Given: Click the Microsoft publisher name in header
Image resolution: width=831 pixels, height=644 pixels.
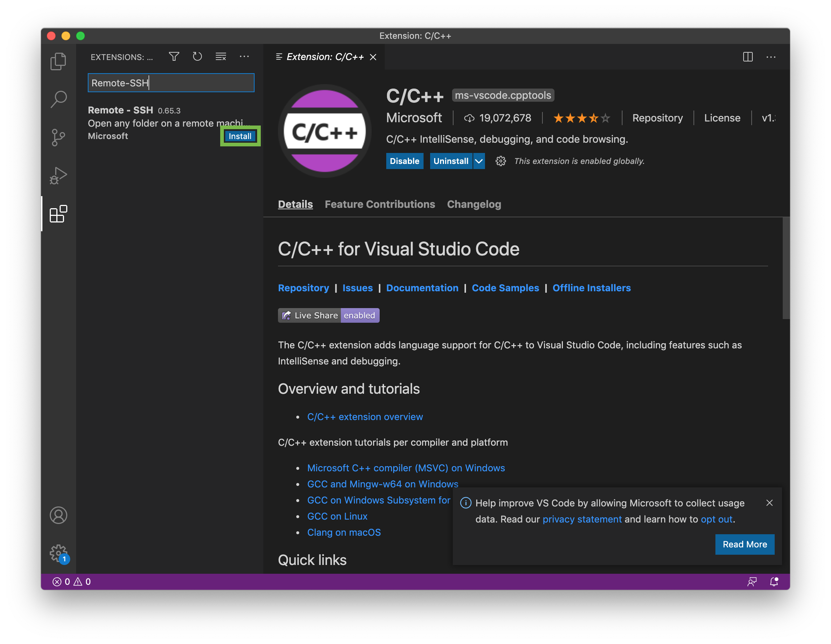Looking at the screenshot, I should point(414,118).
